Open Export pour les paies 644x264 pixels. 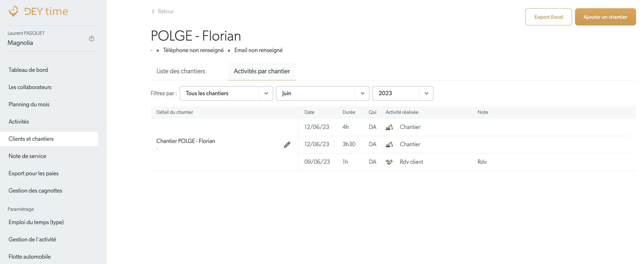pyautogui.click(x=33, y=173)
